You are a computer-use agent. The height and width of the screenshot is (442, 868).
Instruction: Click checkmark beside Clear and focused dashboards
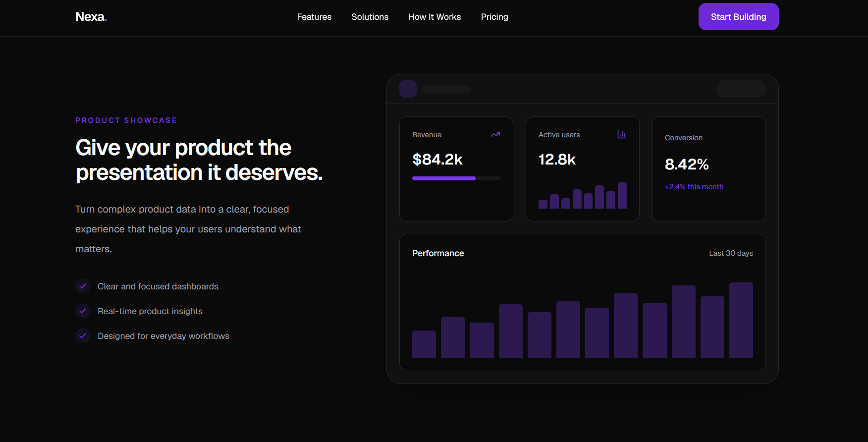[x=83, y=286]
